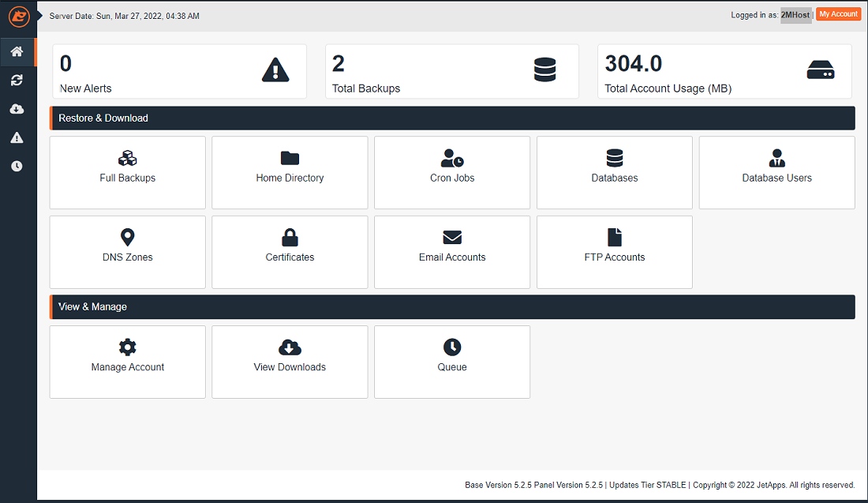Click the JetBackup logo in the sidebar
The image size is (868, 503).
coord(18,16)
